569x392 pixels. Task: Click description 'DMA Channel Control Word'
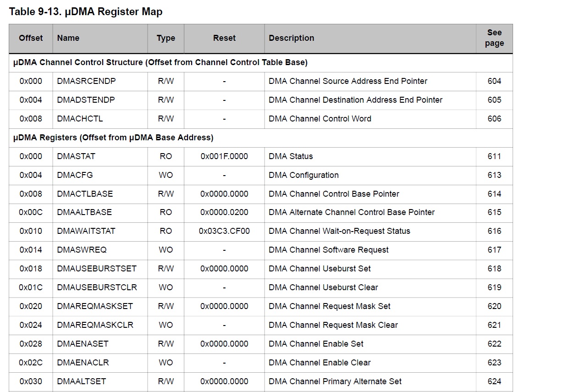(320, 119)
